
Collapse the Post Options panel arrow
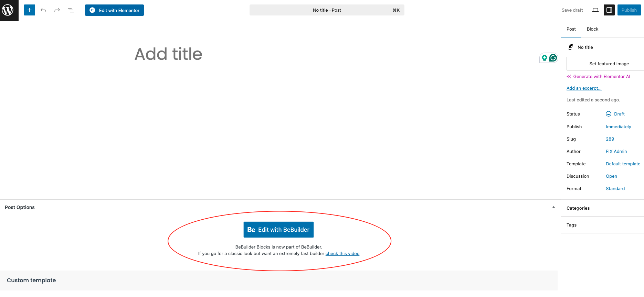point(553,207)
